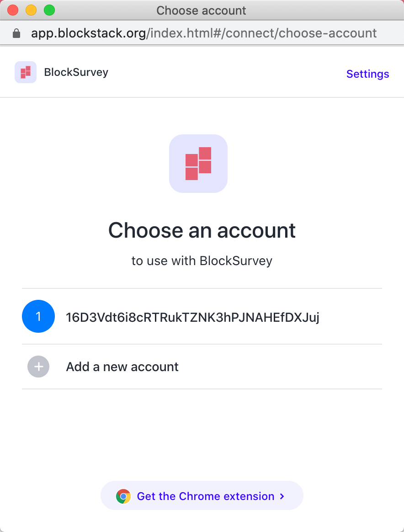Choose Add a new account option
The width and height of the screenshot is (404, 532).
click(122, 367)
